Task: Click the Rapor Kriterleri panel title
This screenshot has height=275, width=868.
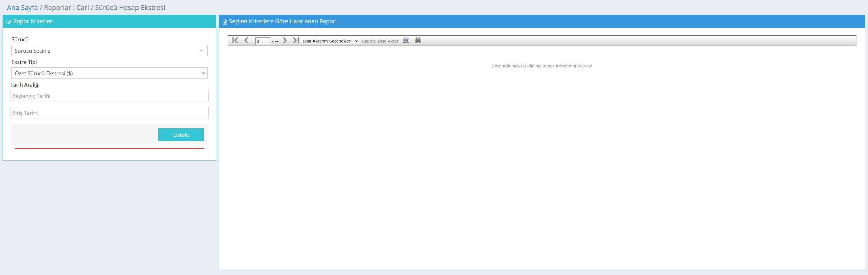Action: coord(33,21)
